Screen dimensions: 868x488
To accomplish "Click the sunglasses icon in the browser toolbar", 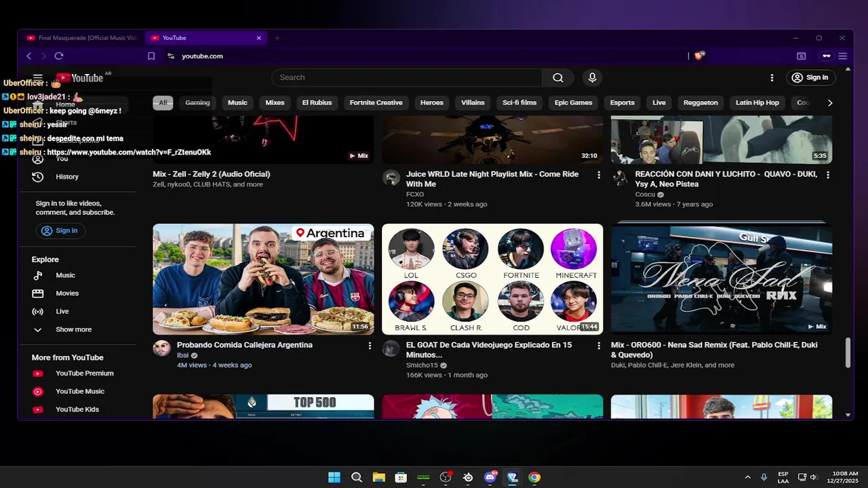I will click(x=826, y=56).
